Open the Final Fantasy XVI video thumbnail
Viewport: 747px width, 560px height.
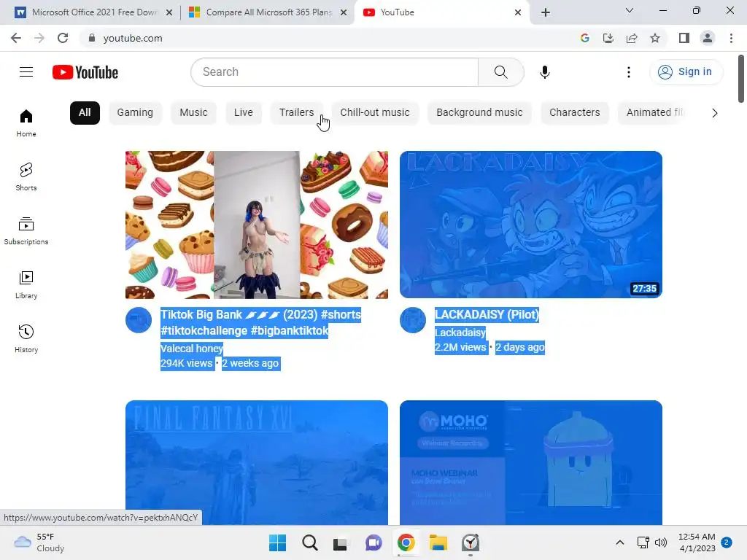click(256, 462)
